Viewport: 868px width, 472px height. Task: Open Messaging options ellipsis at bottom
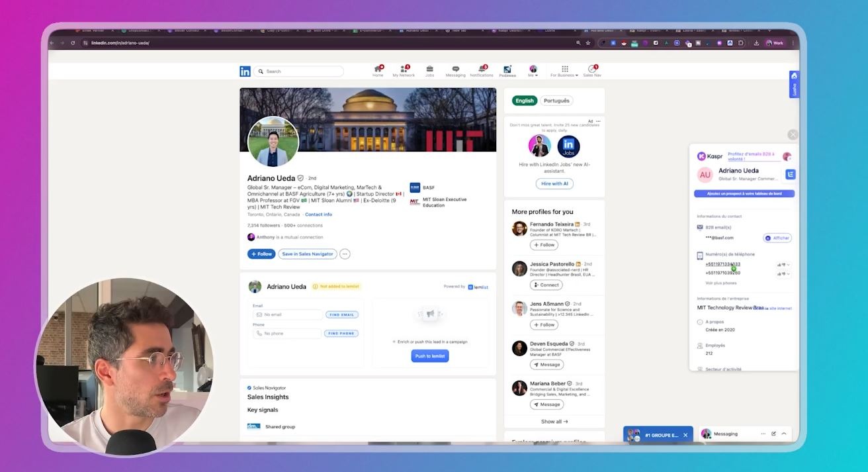click(763, 434)
